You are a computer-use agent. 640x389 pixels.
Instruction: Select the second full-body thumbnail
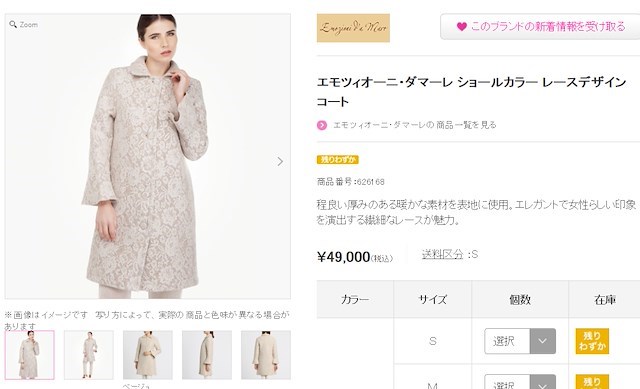point(89,355)
